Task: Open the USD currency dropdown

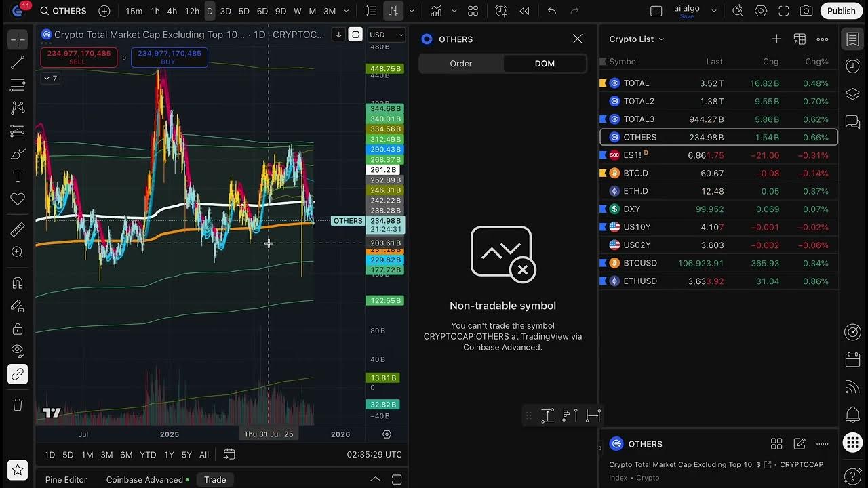Action: (386, 35)
